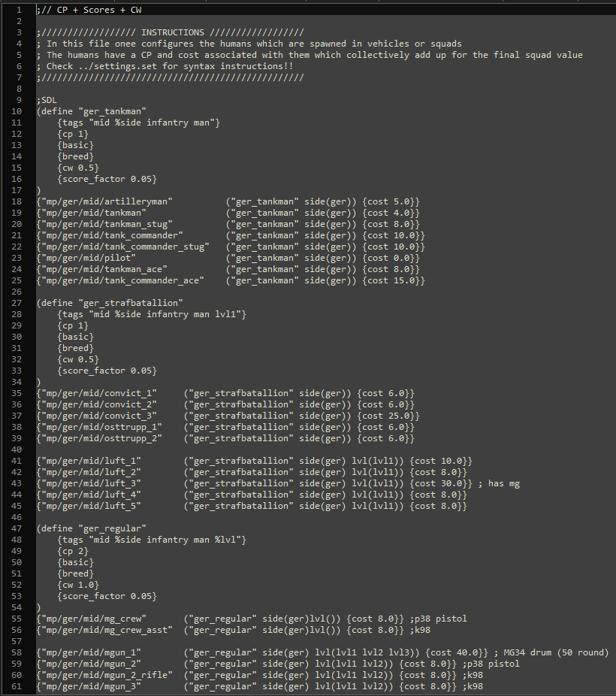
Task: Click the "; has mg" comment
Action: point(499,483)
